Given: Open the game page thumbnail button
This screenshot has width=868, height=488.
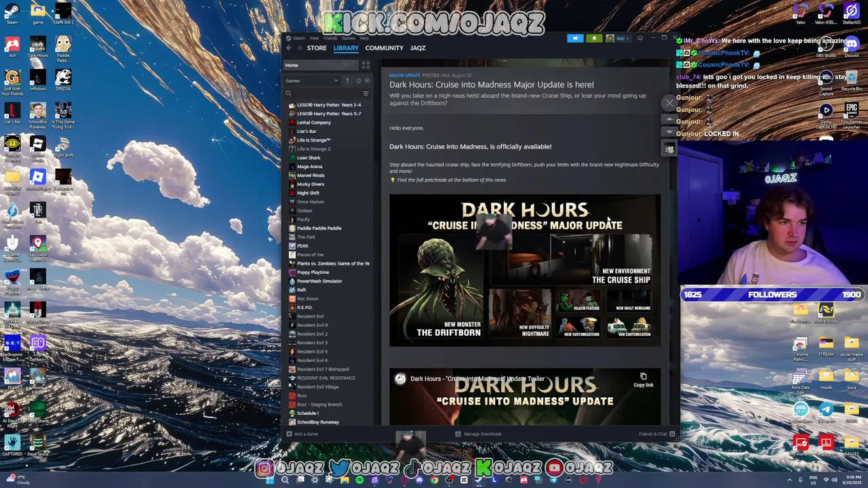Looking at the screenshot, I should 669,148.
